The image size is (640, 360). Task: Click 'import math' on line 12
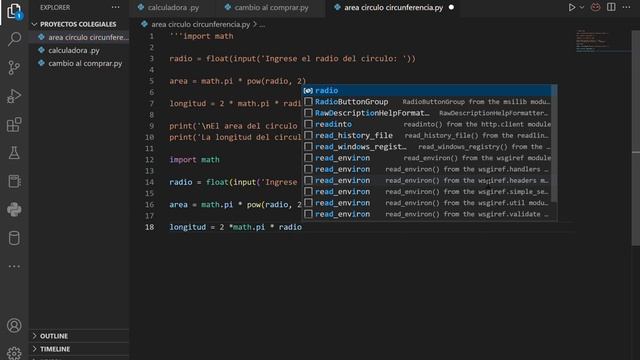(194, 160)
